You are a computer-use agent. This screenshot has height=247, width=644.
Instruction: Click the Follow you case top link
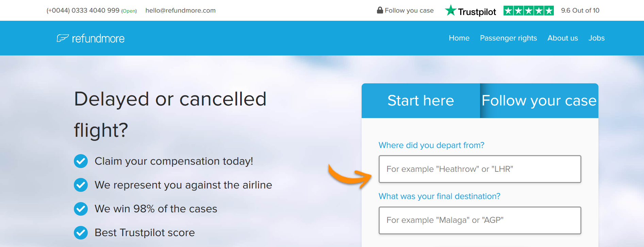[409, 11]
